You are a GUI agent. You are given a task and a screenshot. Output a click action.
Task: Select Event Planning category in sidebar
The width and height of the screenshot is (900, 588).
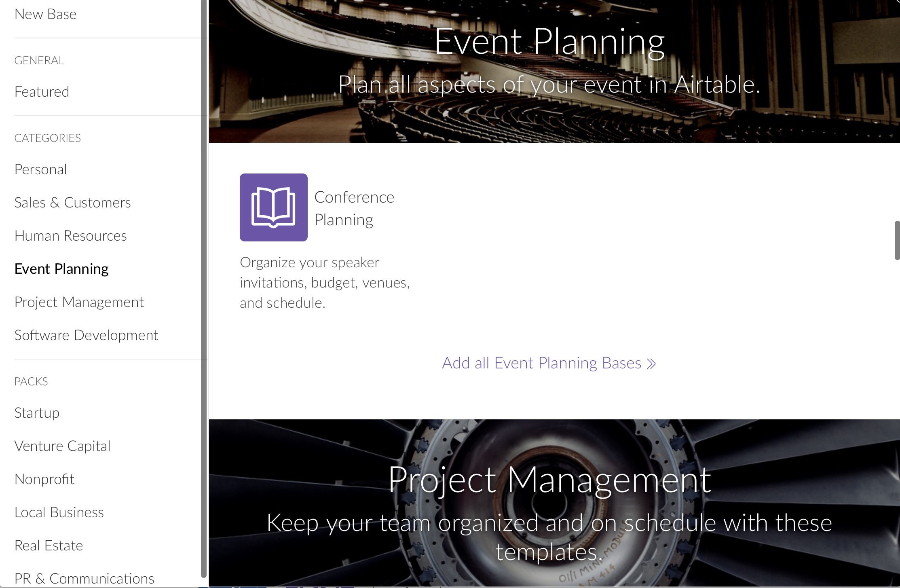(61, 268)
